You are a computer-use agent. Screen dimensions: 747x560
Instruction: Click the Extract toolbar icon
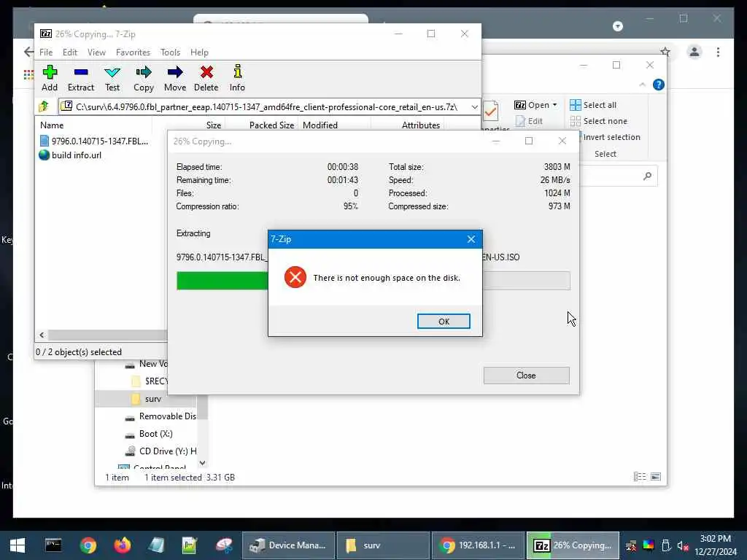80,79
